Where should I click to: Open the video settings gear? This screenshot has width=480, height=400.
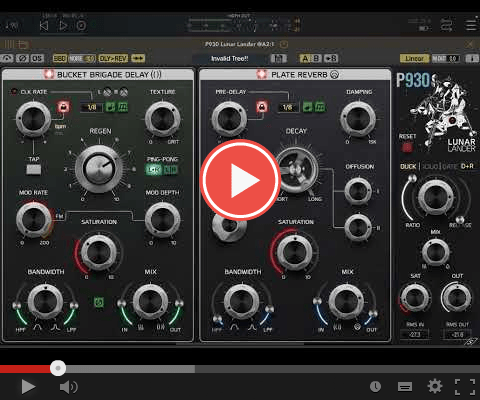tap(435, 386)
